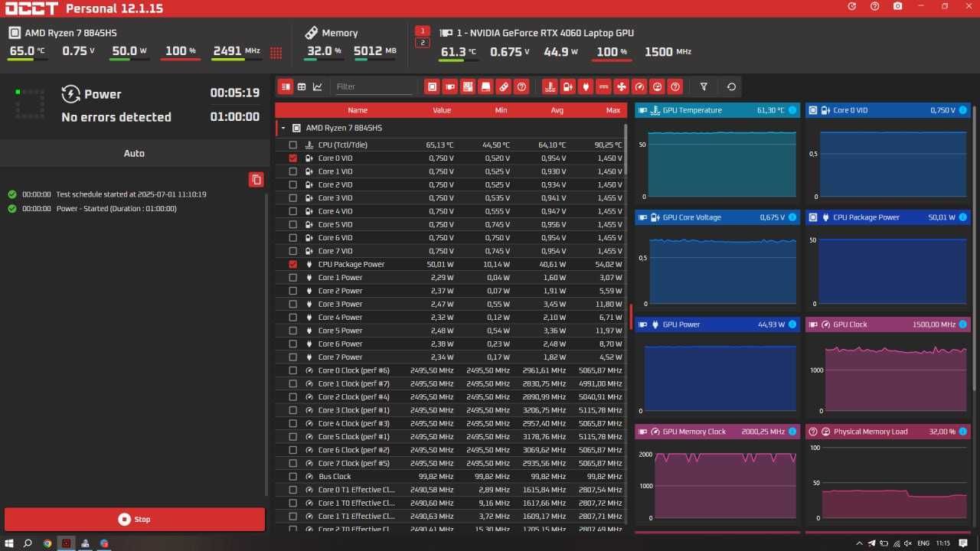980x551 pixels.
Task: Uncheck the CPU Package Power checkbox
Action: coord(292,264)
